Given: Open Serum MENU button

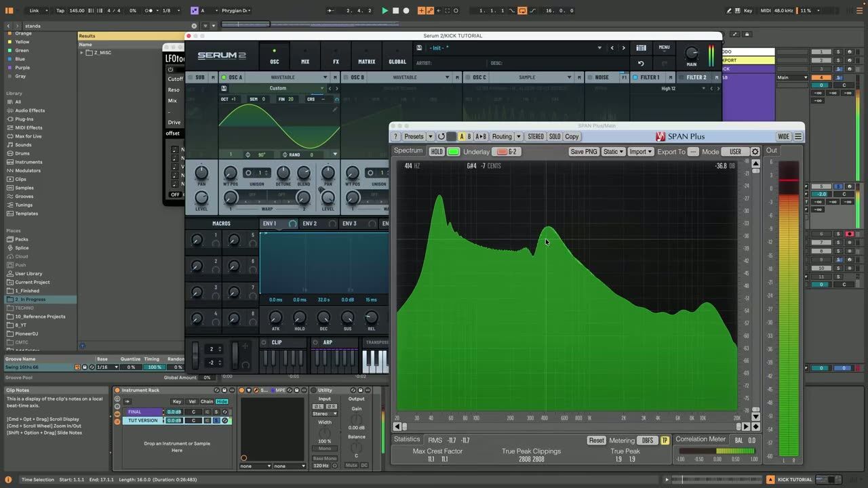Looking at the screenshot, I should click(664, 47).
